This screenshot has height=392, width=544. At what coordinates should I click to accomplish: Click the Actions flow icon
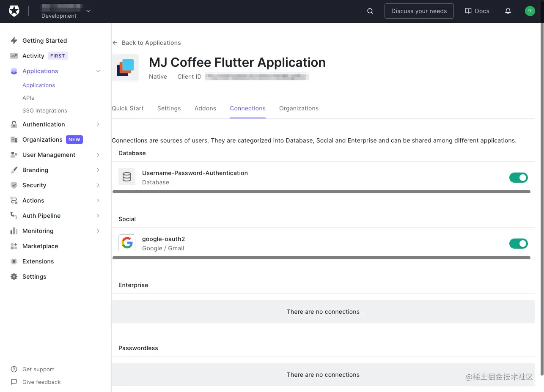point(14,200)
